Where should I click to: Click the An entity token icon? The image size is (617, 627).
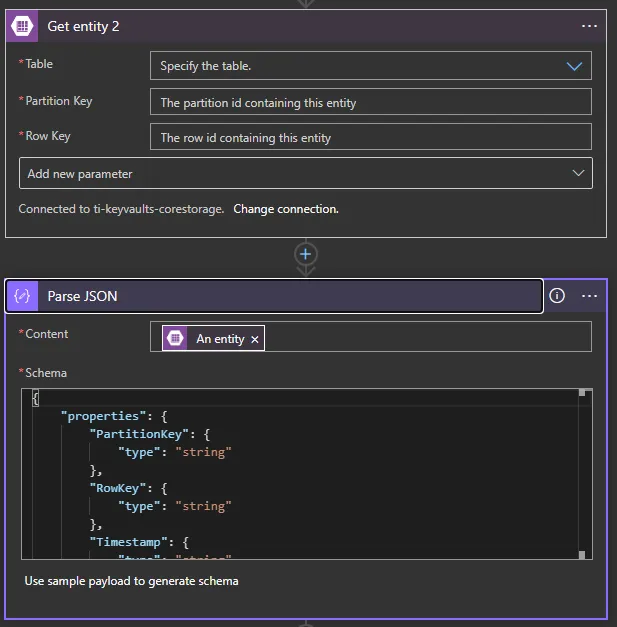coord(175,338)
